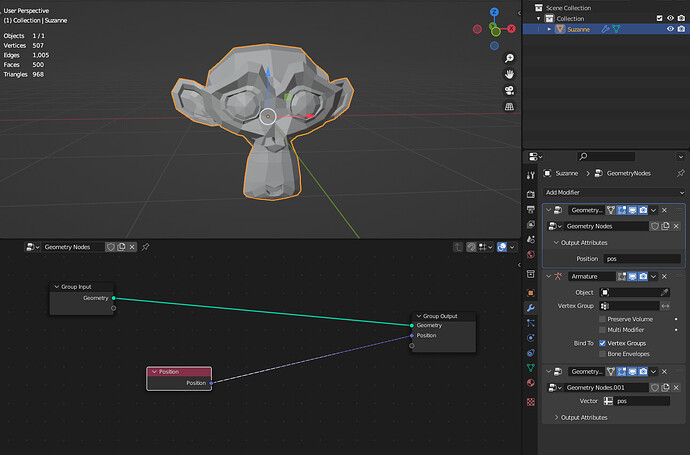This screenshot has height=455, width=690.
Task: Open the Material properties tab
Action: pos(531,383)
